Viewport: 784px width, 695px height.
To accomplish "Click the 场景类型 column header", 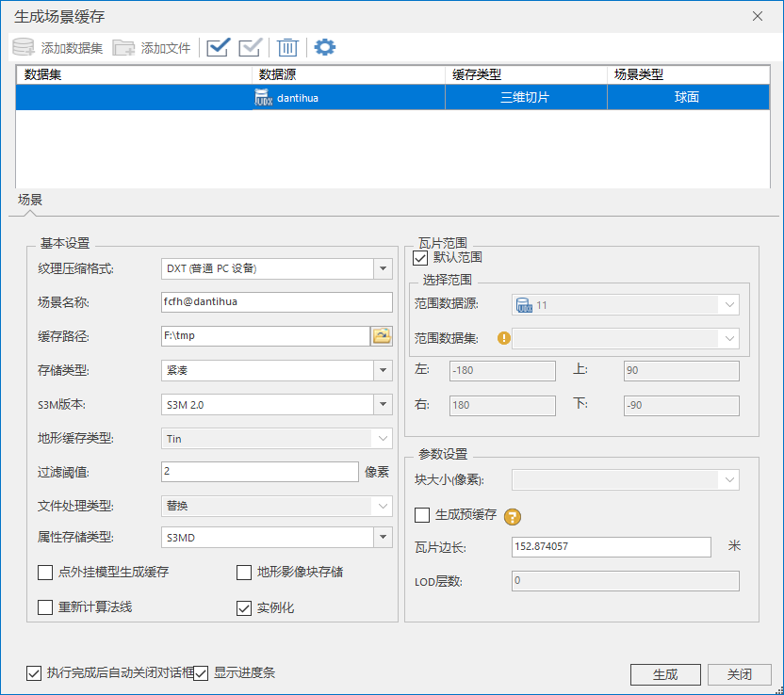I will pyautogui.click(x=689, y=75).
